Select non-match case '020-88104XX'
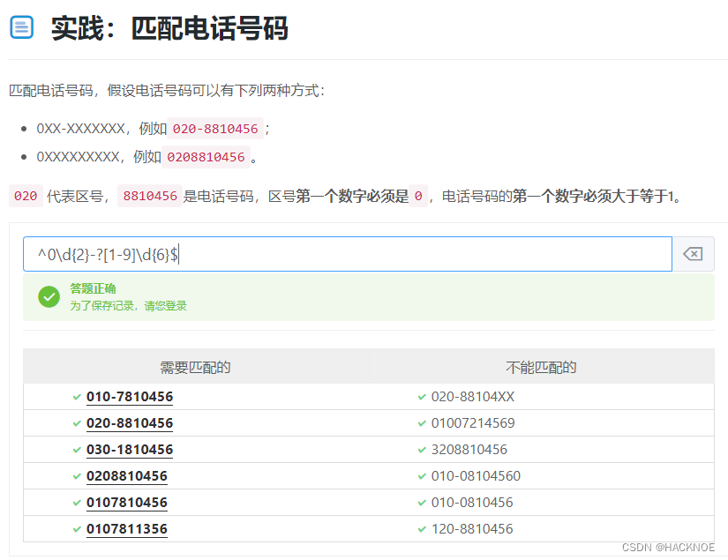The width and height of the screenshot is (728, 560). point(473,397)
